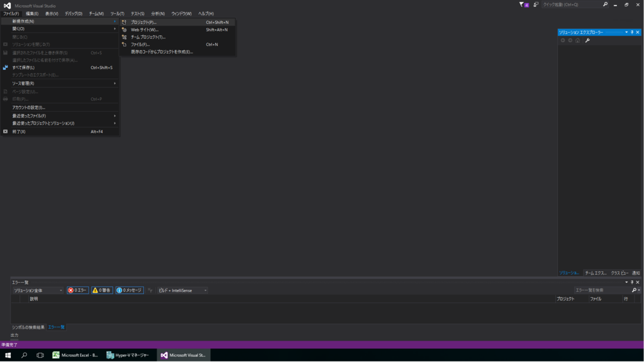Toggle the 0 メッセージ messages filter button
This screenshot has height=362, width=644.
(130, 290)
